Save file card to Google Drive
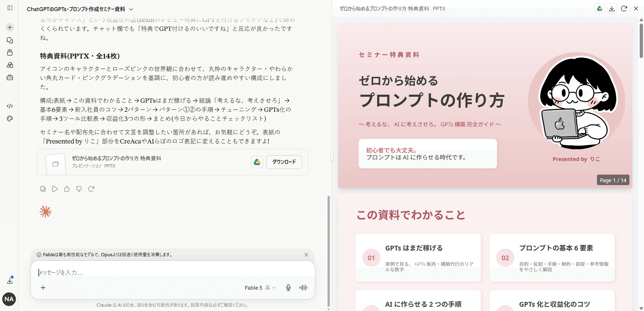 coord(257,162)
